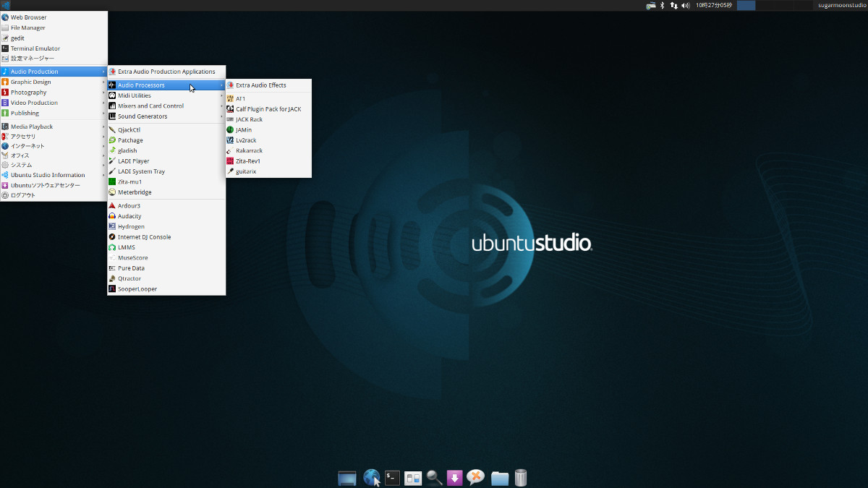Open gladish session manager
This screenshot has height=488, width=868.
click(x=166, y=150)
